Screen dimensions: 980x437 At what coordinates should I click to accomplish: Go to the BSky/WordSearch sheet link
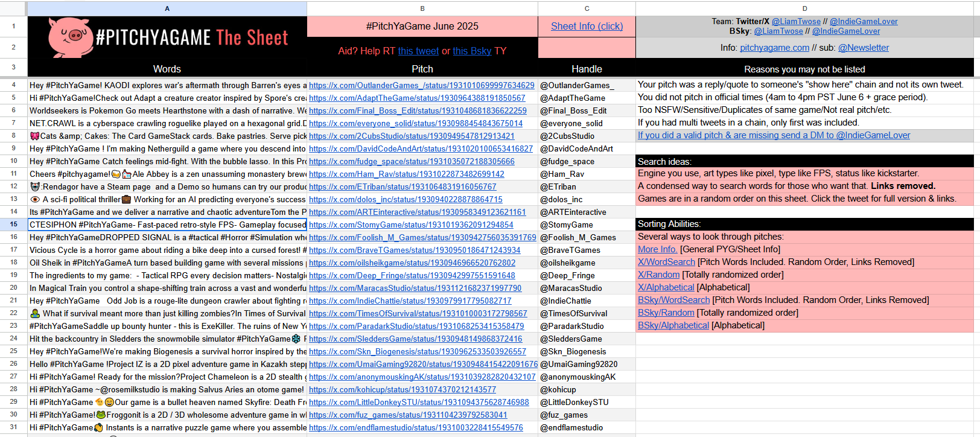click(x=673, y=300)
